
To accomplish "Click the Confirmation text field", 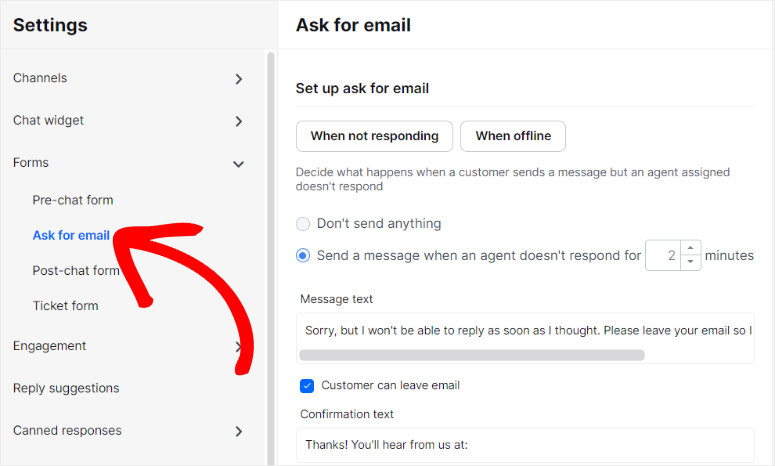I will click(x=525, y=445).
